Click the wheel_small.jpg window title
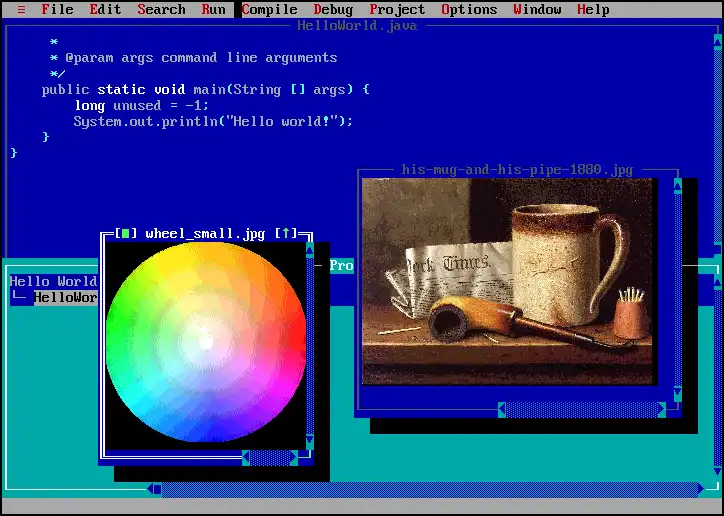Viewport: 724px width, 516px height. pyautogui.click(x=205, y=234)
